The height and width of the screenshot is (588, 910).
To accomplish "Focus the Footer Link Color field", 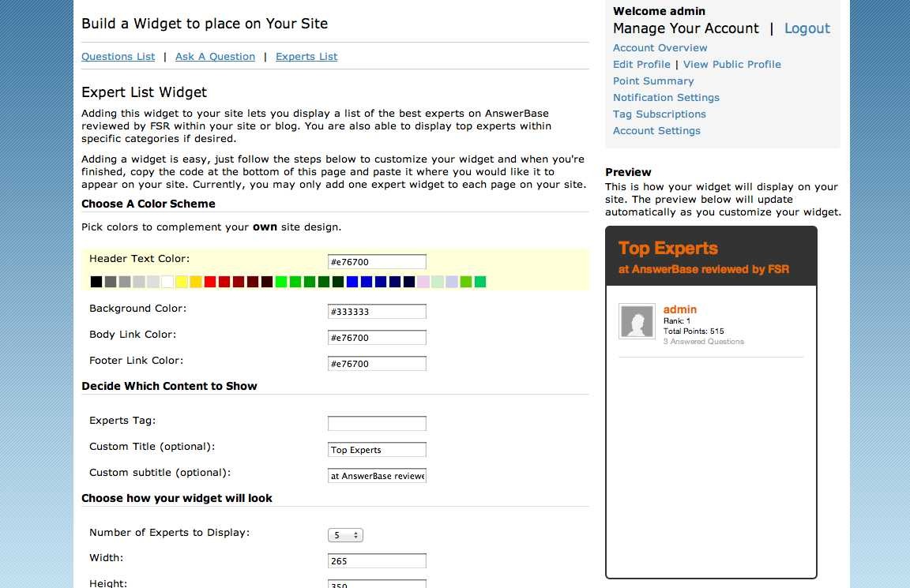I will (377, 364).
